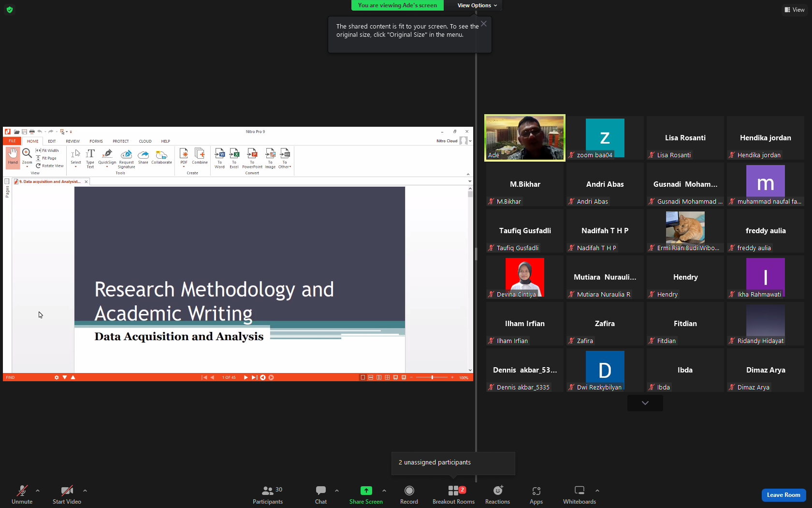
Task: Select Ade's video thumbnail
Action: (x=525, y=138)
